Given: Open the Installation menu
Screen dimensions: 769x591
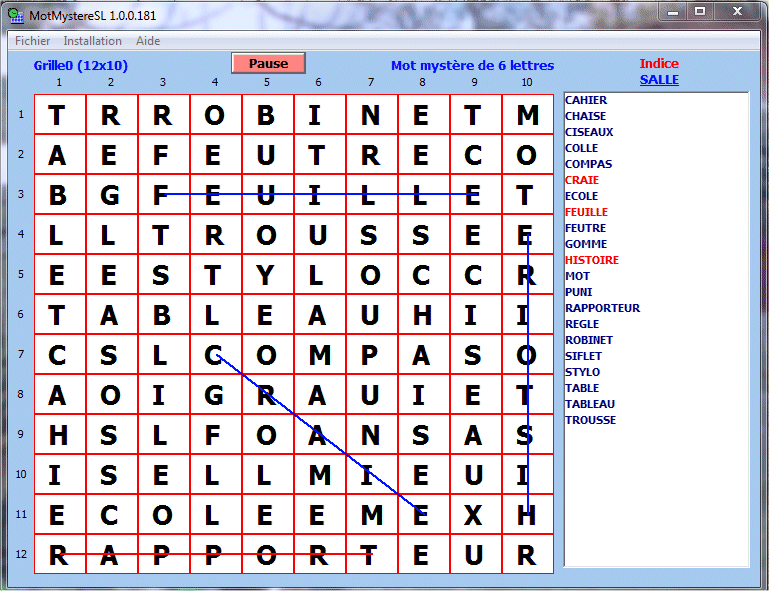Looking at the screenshot, I should (92, 41).
